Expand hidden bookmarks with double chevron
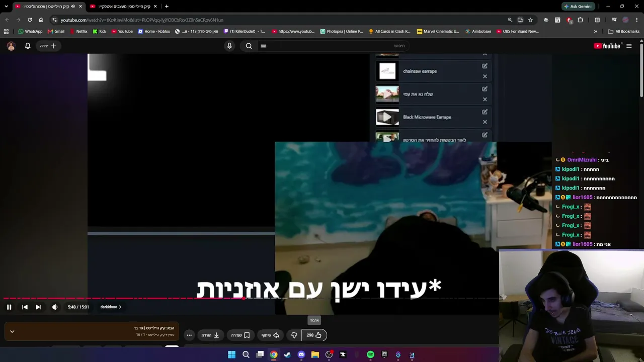This screenshot has height=362, width=644. 596,31
